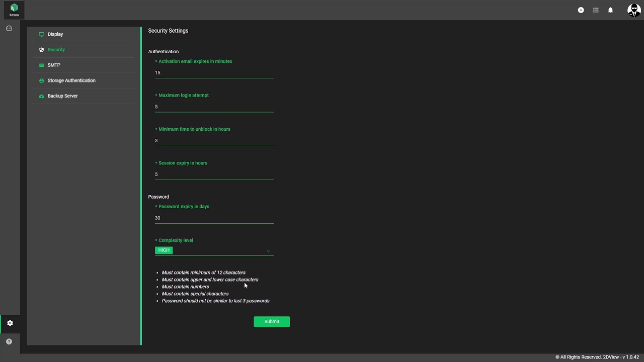Select the Security menu item
This screenshot has width=644, height=362.
coord(84,50)
